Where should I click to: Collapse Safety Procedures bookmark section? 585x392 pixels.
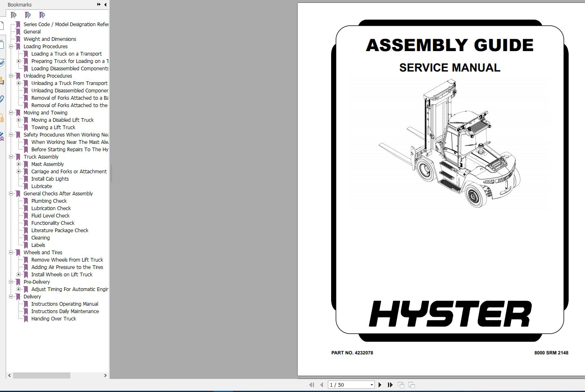click(11, 135)
